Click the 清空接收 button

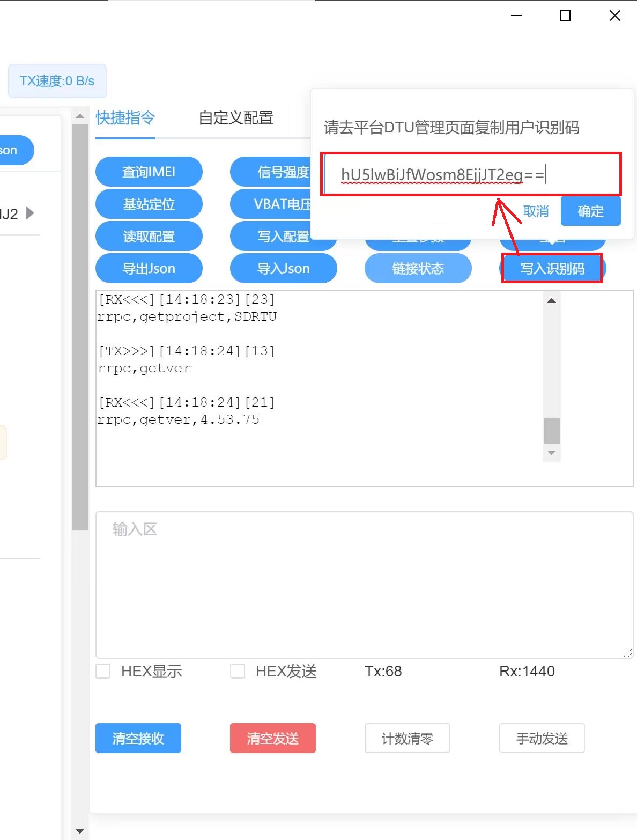point(138,738)
